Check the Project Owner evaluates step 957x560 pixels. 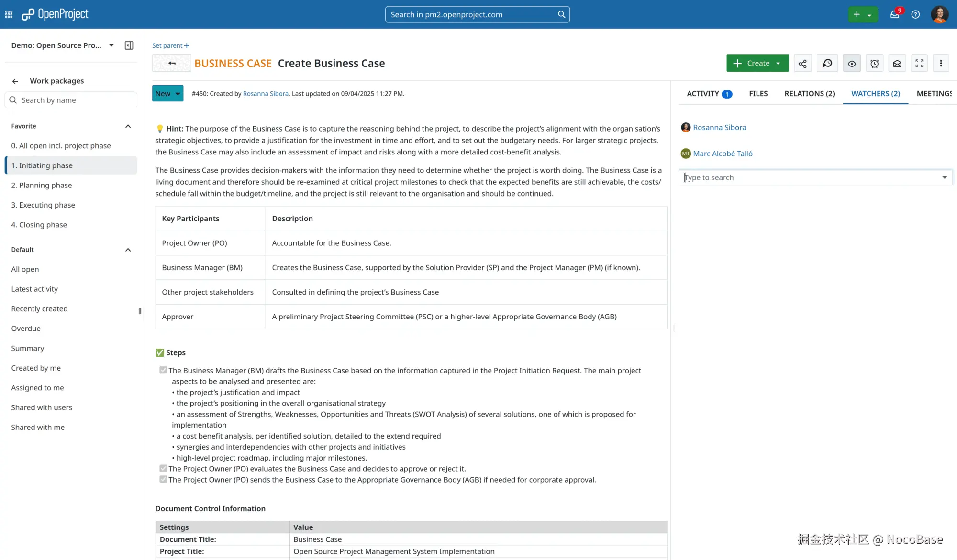pyautogui.click(x=163, y=469)
